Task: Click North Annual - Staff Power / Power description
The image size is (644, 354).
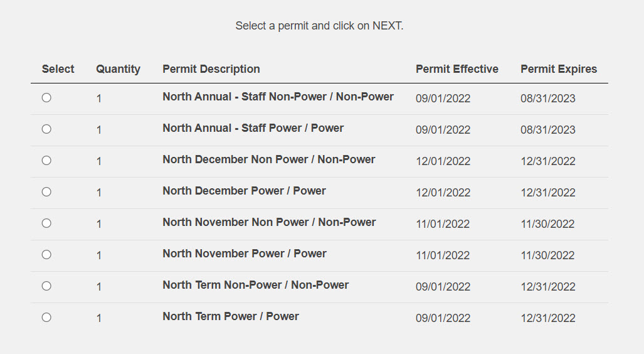Action: 253,128
